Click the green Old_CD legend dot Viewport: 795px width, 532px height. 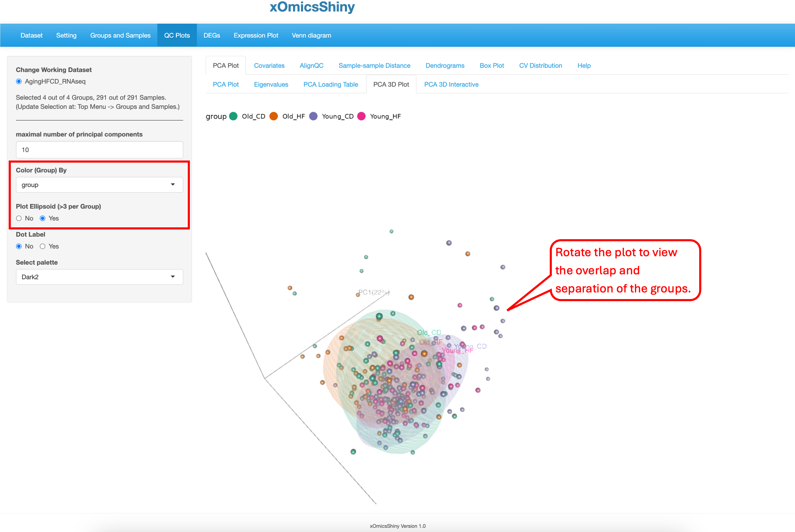tap(233, 116)
